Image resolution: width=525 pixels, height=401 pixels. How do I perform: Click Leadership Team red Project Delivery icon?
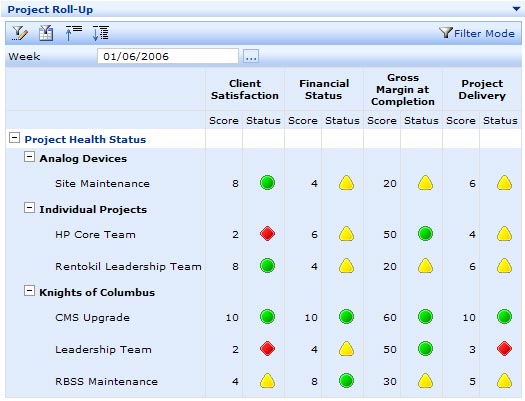coord(504,349)
